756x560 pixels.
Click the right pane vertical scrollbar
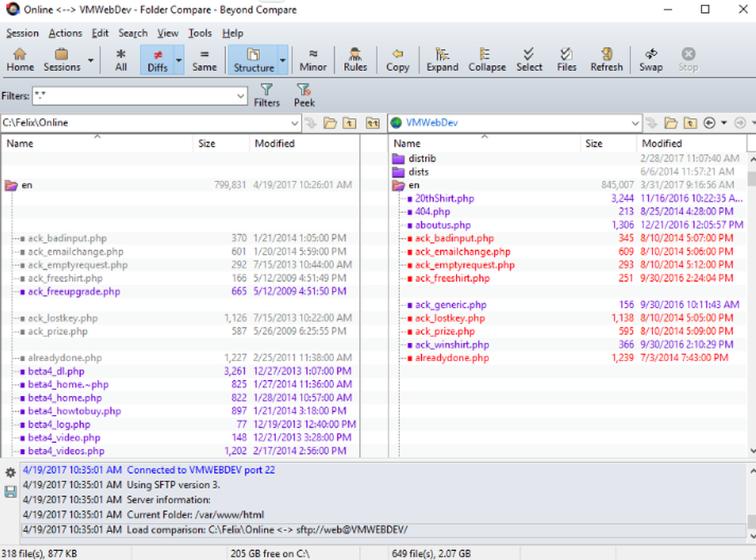[751, 305]
